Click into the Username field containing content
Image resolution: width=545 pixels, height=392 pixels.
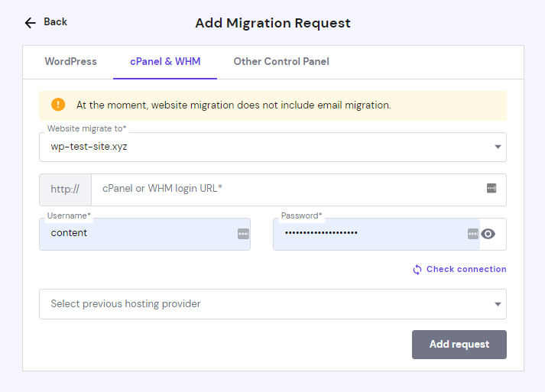[x=138, y=234]
